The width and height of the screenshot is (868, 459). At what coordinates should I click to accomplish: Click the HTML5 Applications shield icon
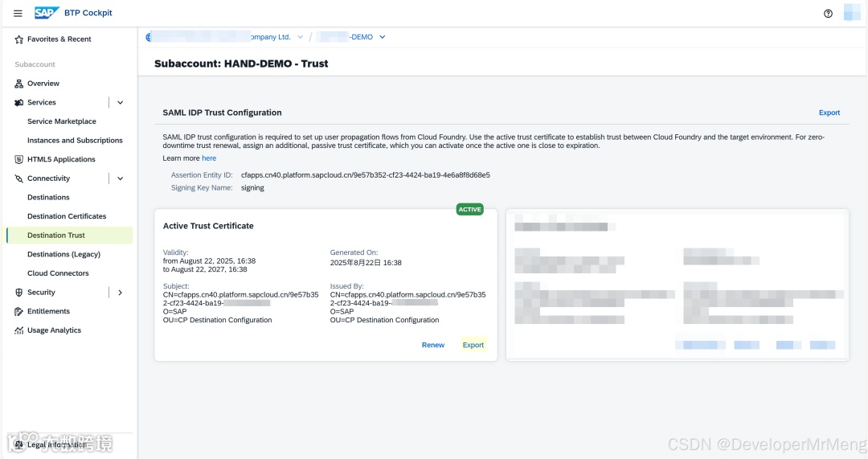[x=18, y=159]
